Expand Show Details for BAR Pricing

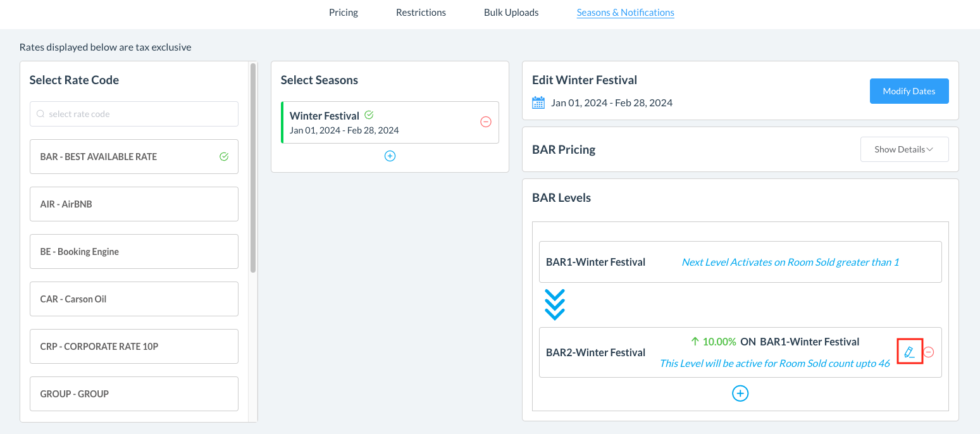tap(904, 149)
